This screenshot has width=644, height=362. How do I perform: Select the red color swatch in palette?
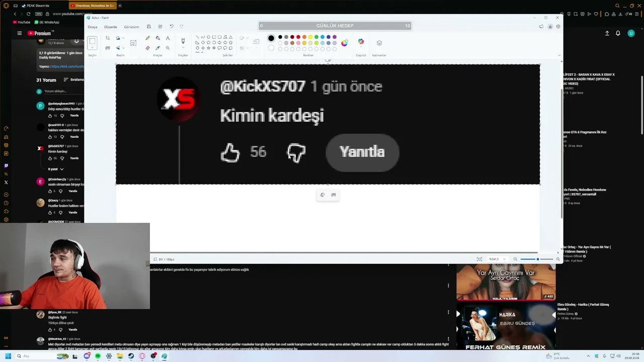click(298, 37)
